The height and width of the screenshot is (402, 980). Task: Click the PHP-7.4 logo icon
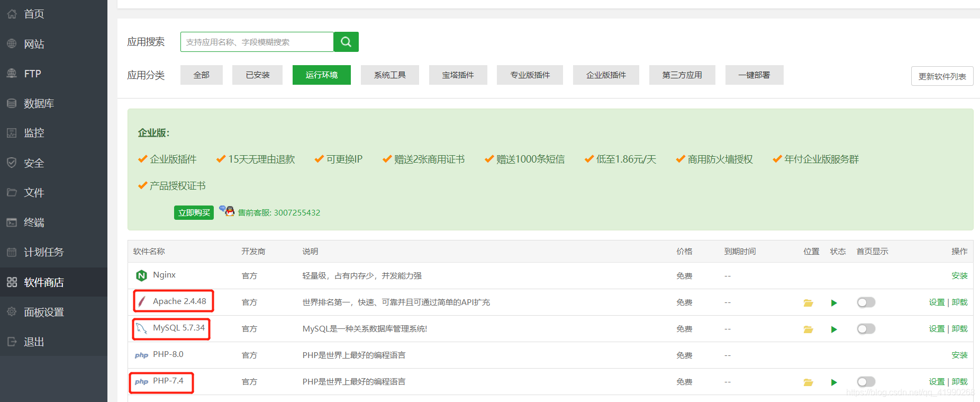141,382
